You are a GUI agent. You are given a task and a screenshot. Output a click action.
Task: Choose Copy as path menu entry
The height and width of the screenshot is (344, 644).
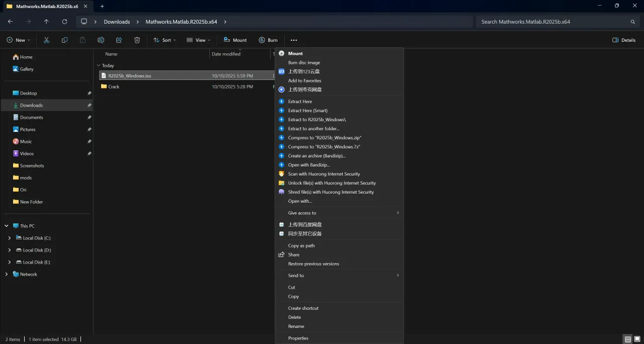(x=340, y=245)
